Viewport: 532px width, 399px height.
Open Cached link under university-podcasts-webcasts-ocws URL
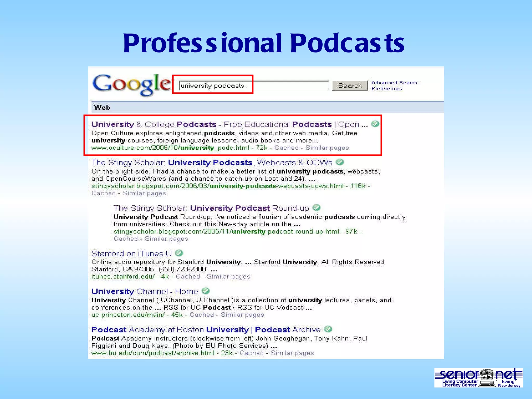[x=103, y=193]
